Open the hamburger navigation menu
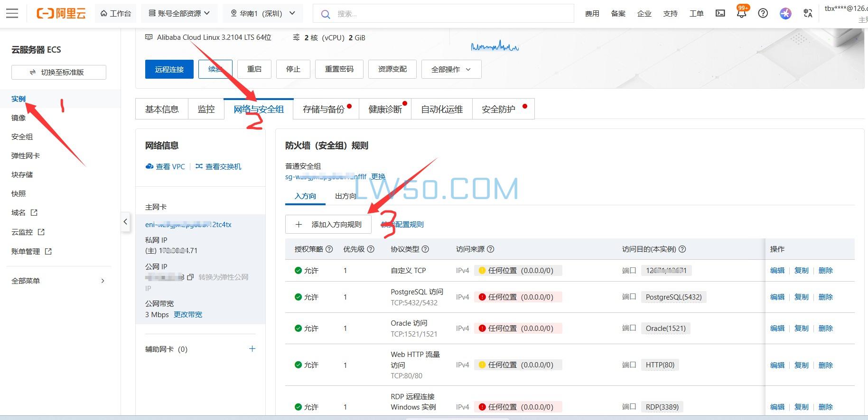Screen dimensions: 868x420 12,13
